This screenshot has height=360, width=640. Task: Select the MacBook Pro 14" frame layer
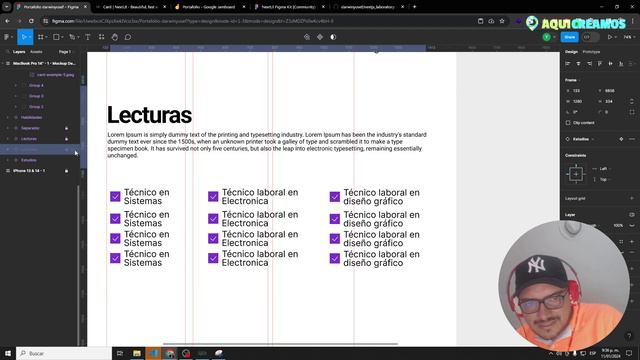[44, 64]
